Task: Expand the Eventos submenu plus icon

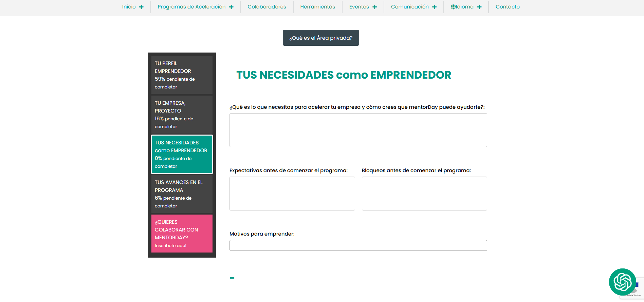Action: point(374,7)
